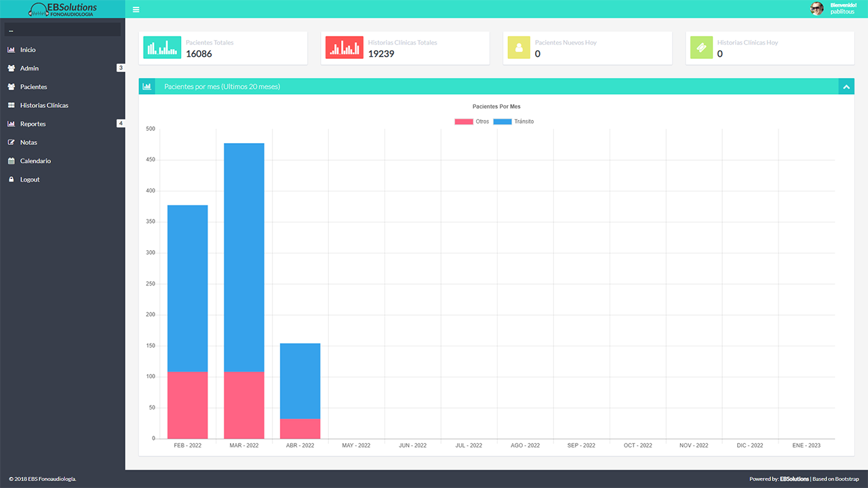Click the hamburger menu icon in top bar
This screenshot has height=488, width=868.
136,9
